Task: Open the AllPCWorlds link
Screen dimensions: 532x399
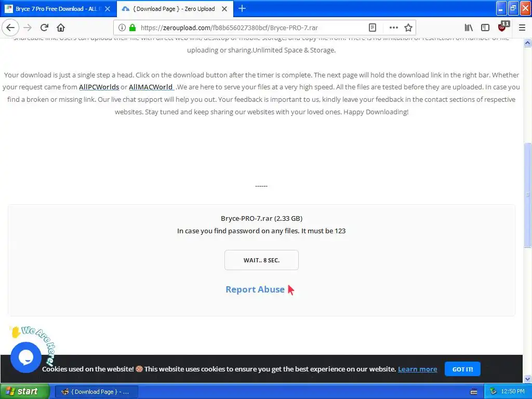Action: tap(99, 87)
